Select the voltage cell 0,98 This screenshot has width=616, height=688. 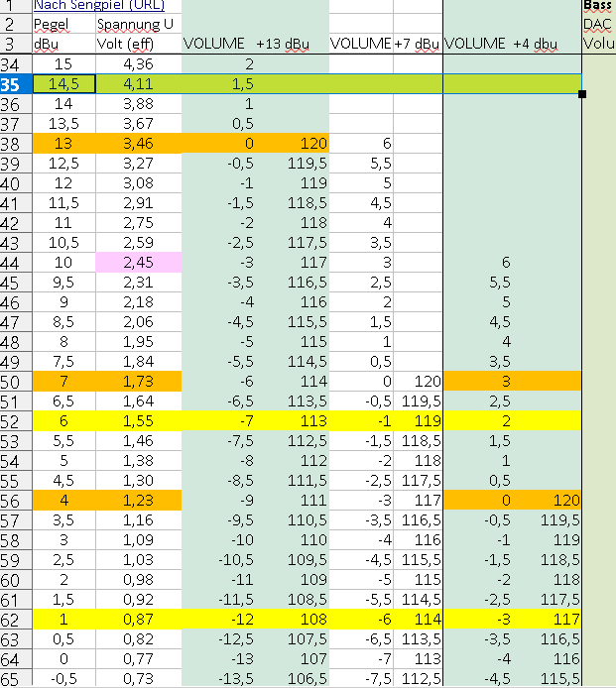[138, 580]
